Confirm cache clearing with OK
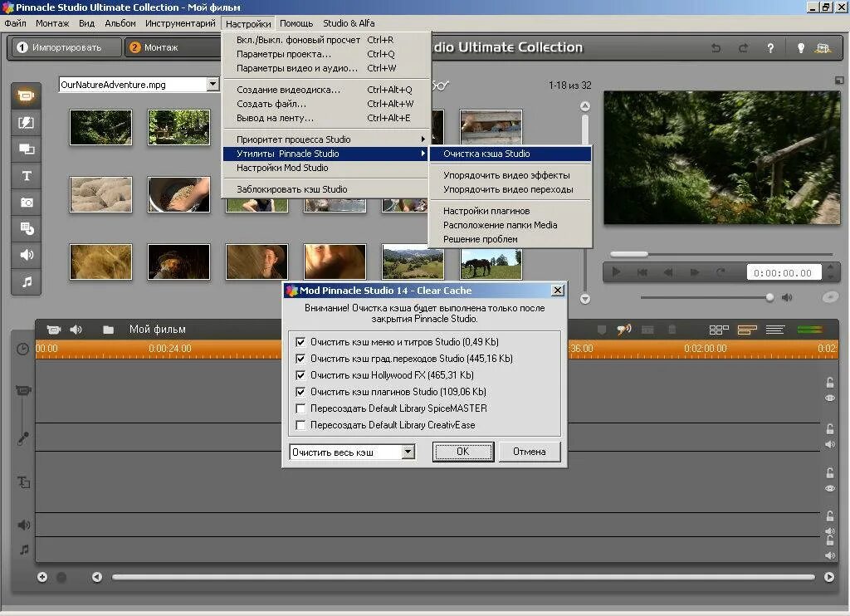 463,452
